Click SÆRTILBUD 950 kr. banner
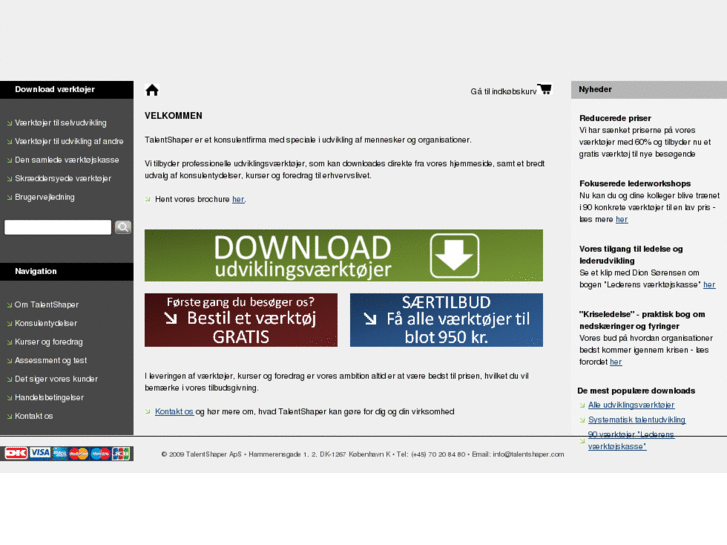The height and width of the screenshot is (545, 727). 446,320
